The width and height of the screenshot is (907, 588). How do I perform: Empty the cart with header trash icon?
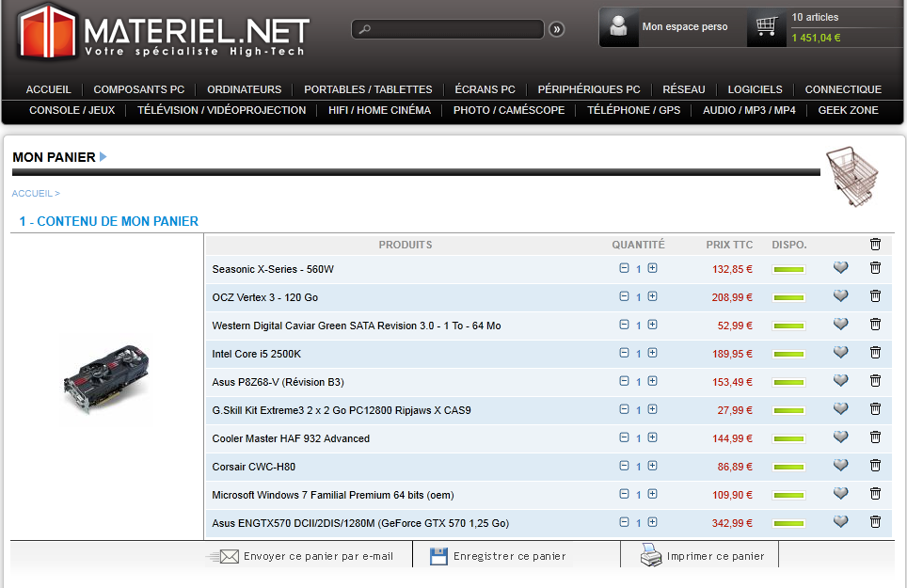coord(875,245)
